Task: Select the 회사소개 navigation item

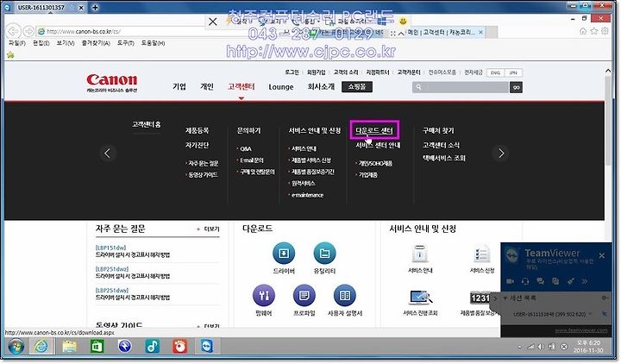Action: pos(321,86)
